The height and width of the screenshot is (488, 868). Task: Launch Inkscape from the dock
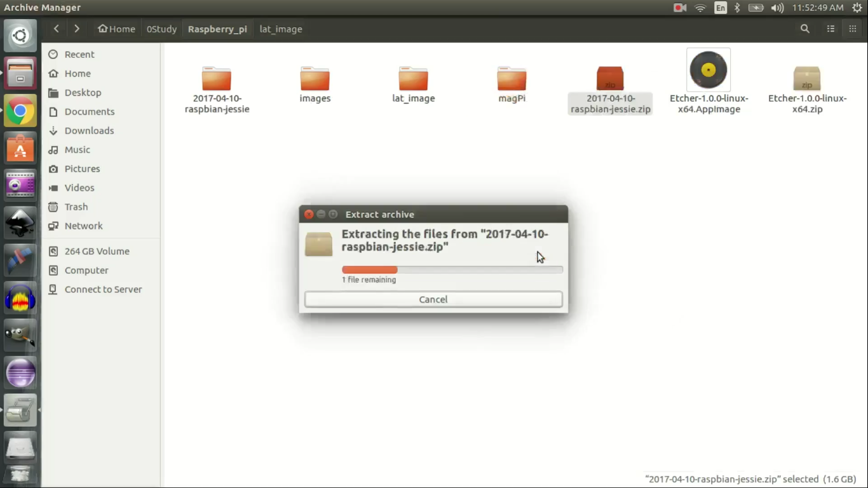coord(20,223)
